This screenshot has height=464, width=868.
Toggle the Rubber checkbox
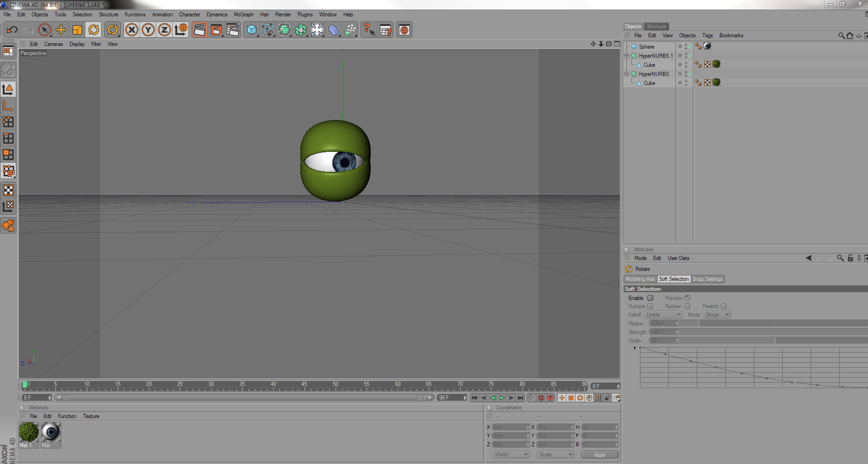tap(687, 306)
